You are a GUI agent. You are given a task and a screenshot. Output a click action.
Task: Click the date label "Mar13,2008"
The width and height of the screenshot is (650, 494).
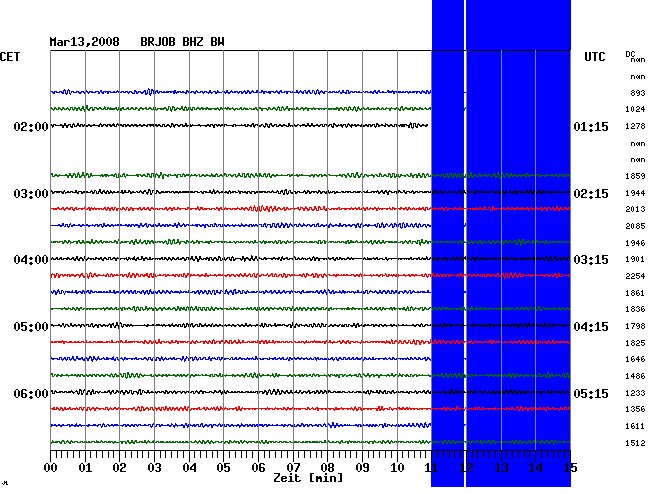84,42
